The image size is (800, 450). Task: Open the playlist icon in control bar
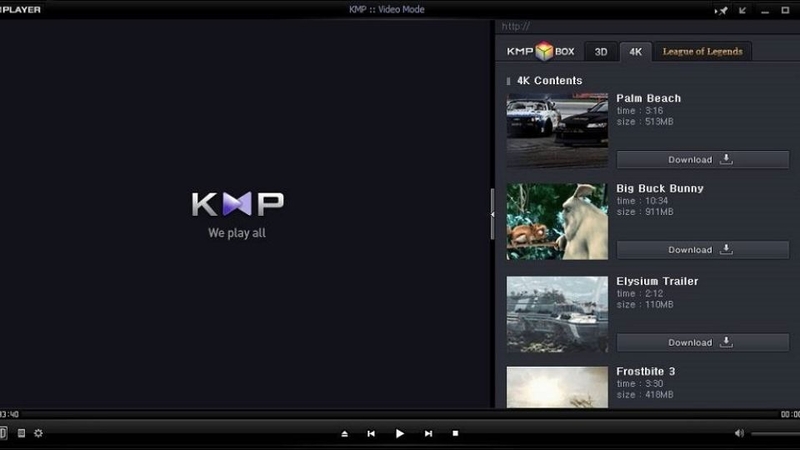[21, 433]
